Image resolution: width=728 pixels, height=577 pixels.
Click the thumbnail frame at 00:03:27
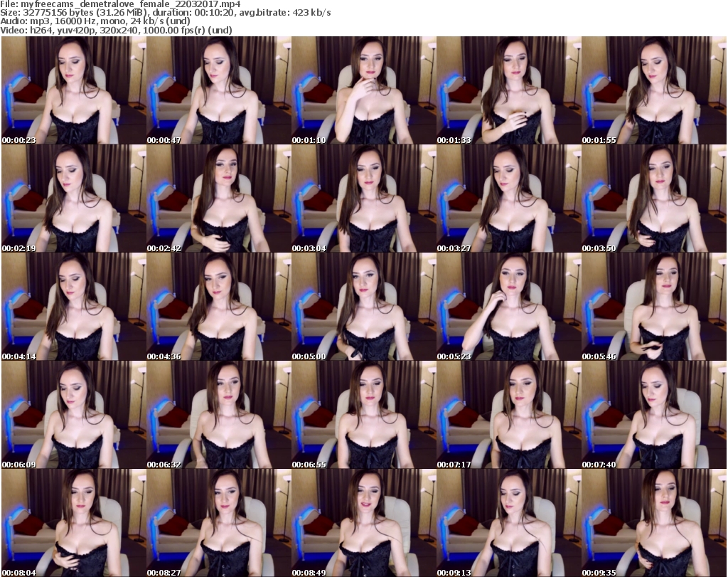509,198
